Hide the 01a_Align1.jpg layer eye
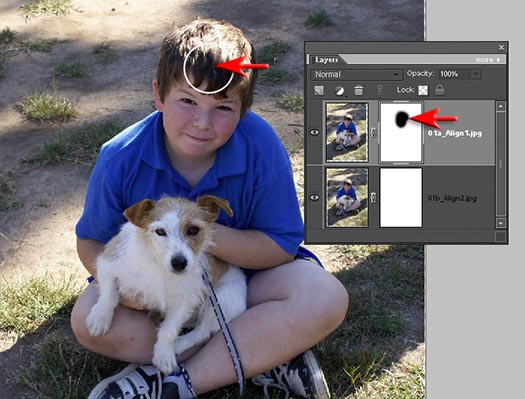Screen dimensions: 525x399 [314, 133]
